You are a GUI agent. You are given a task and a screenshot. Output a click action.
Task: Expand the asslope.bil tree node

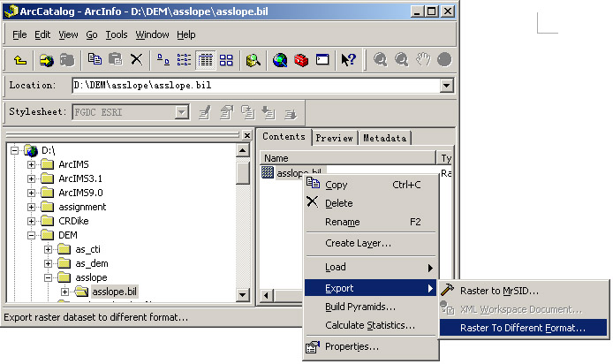click(x=64, y=292)
